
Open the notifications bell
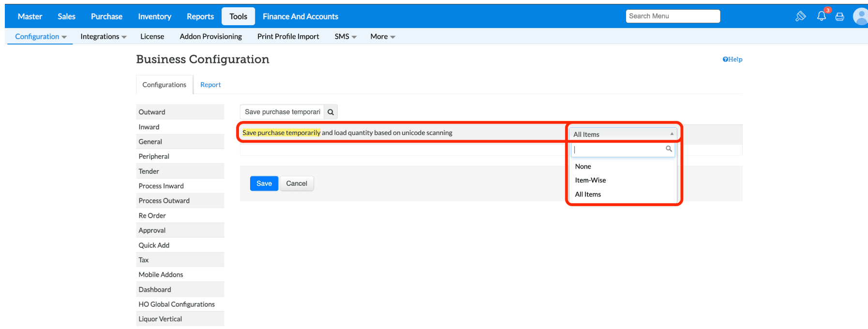point(822,16)
